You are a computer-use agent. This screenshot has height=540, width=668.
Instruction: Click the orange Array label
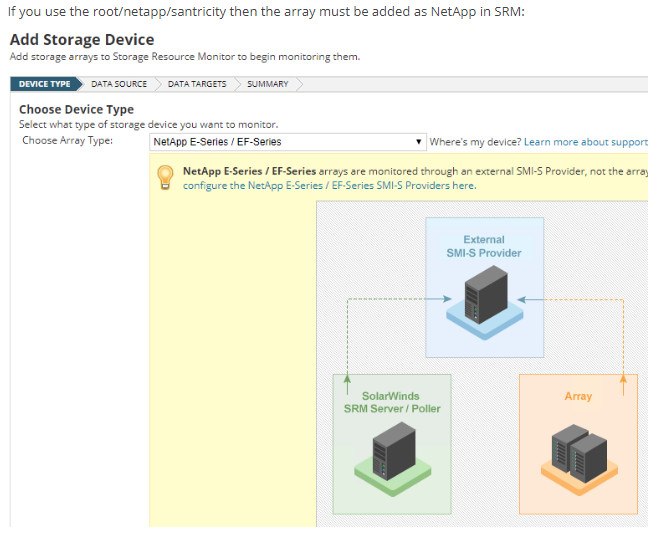click(x=578, y=396)
